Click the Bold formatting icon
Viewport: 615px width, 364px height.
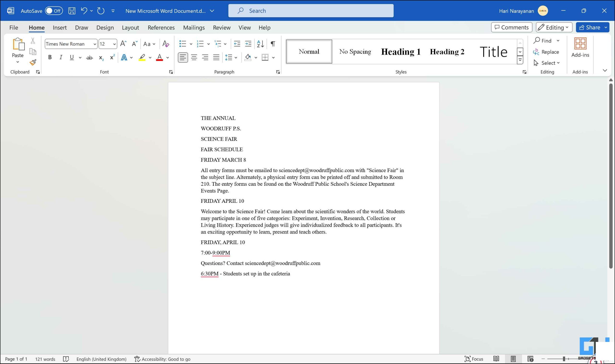pyautogui.click(x=49, y=57)
